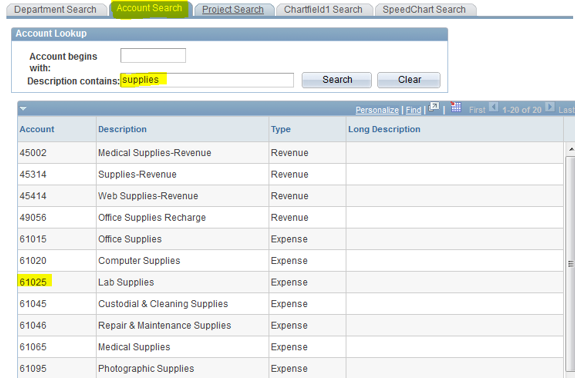575x385 pixels.
Task: Click the Search button
Action: click(337, 80)
